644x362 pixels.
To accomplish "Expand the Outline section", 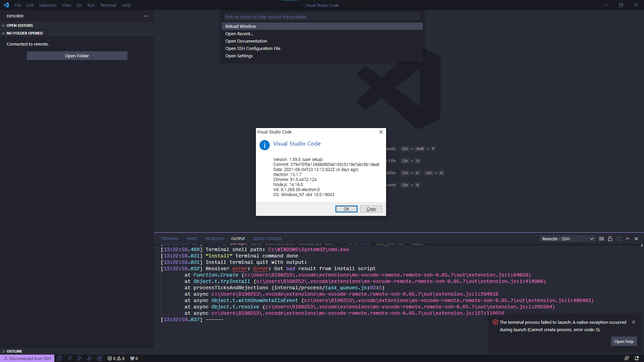I will pos(14,351).
